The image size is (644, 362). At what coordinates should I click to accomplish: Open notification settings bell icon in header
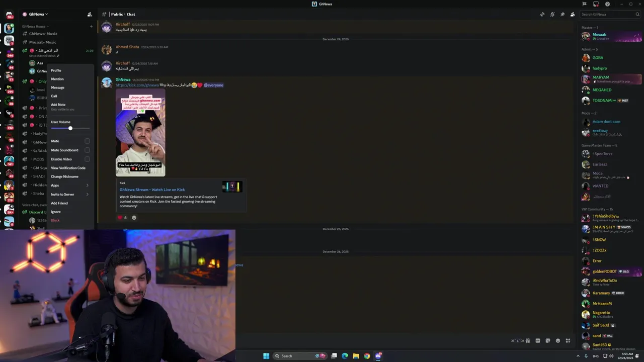coord(552,14)
